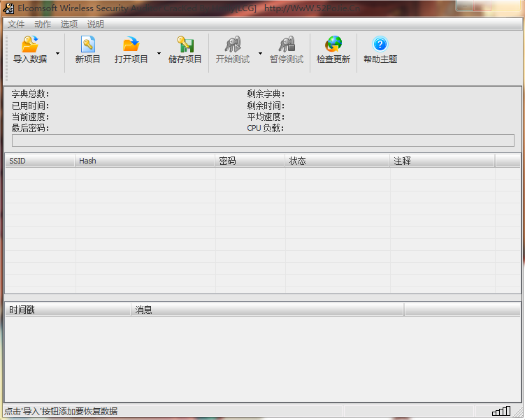
Task: Click the CPU 负载 label
Action: [266, 128]
